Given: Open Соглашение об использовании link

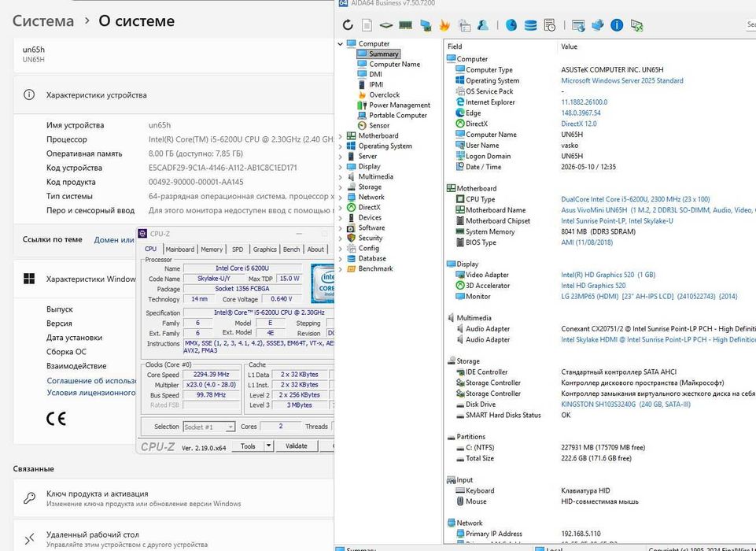Looking at the screenshot, I should pyautogui.click(x=91, y=381).
